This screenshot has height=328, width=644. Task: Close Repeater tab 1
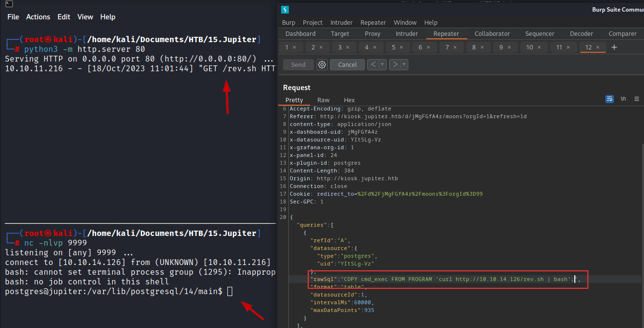(x=295, y=47)
